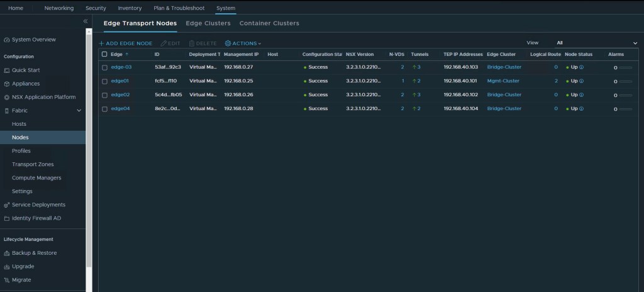
Task: Open the Mgmt-Cluster link for edge01
Action: 503,81
